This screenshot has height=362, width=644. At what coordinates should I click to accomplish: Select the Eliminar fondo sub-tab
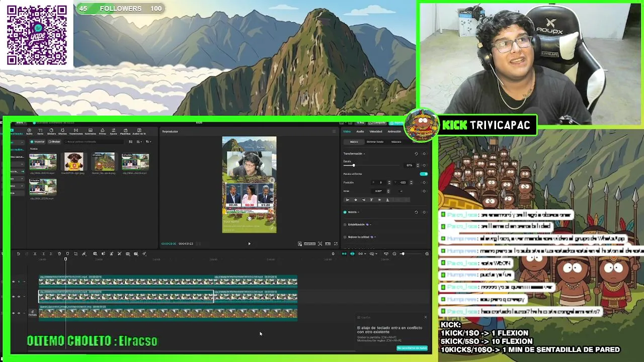point(375,142)
